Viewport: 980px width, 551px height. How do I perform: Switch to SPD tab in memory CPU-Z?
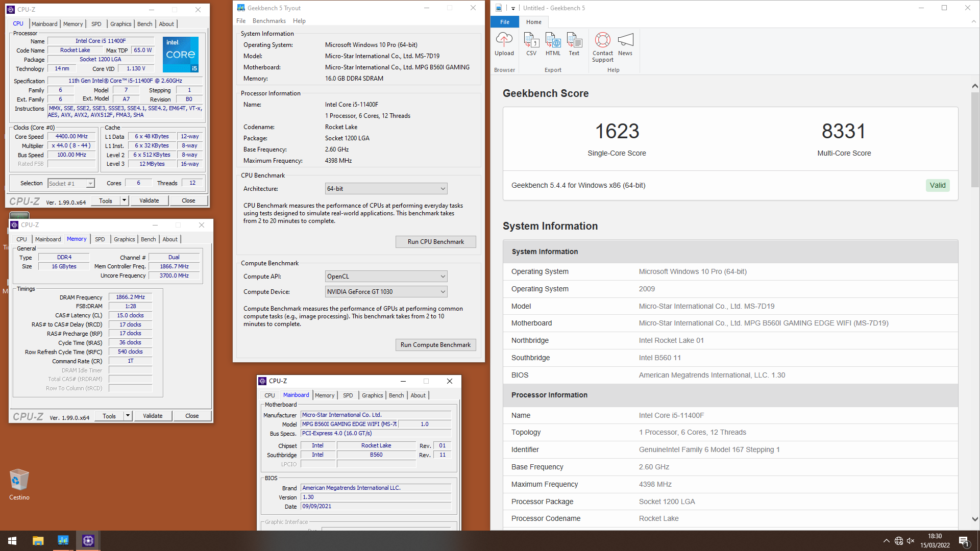100,239
